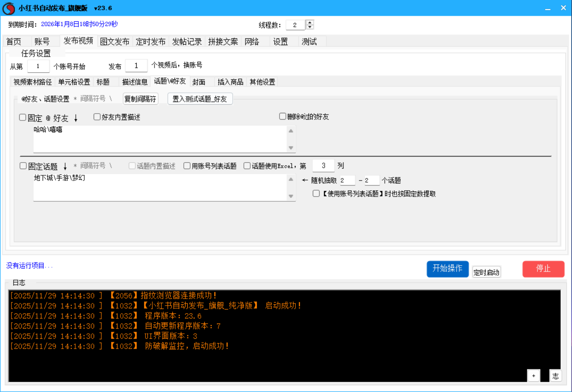Enable 话题使用Excel checkbox

pyautogui.click(x=247, y=166)
